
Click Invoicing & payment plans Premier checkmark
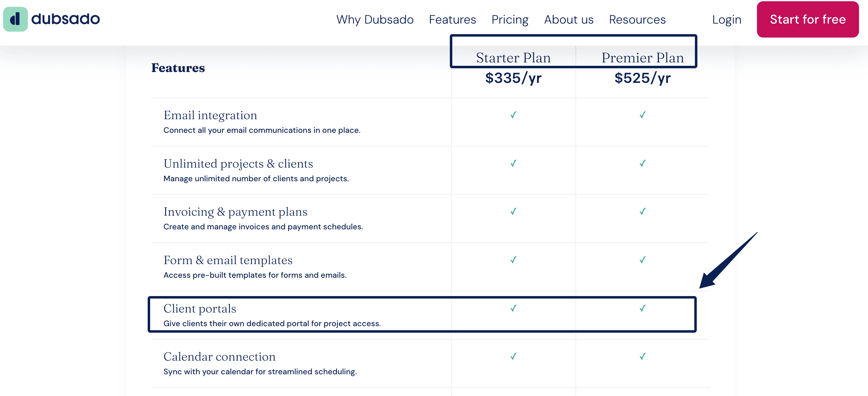click(642, 211)
